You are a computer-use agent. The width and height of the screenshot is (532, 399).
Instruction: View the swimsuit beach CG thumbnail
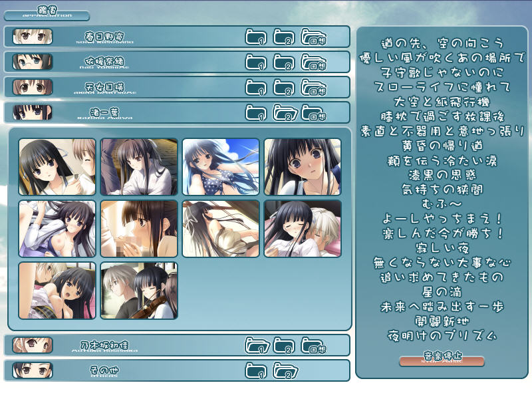coord(221,166)
